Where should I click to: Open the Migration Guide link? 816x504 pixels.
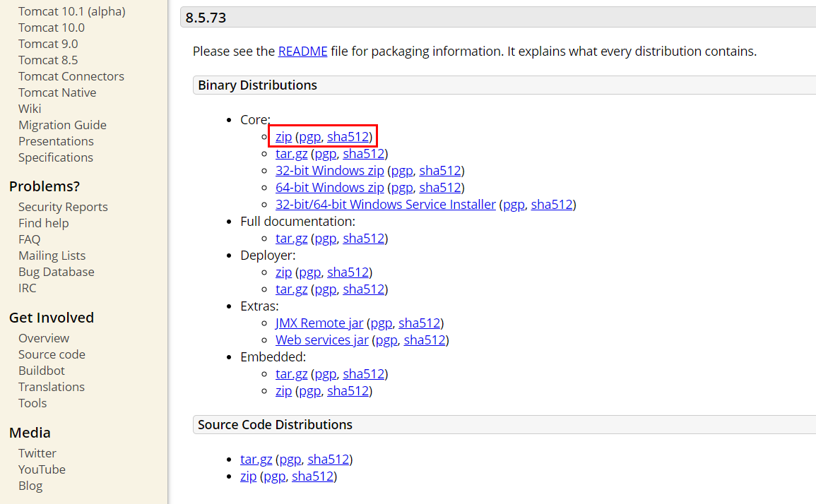pos(62,125)
